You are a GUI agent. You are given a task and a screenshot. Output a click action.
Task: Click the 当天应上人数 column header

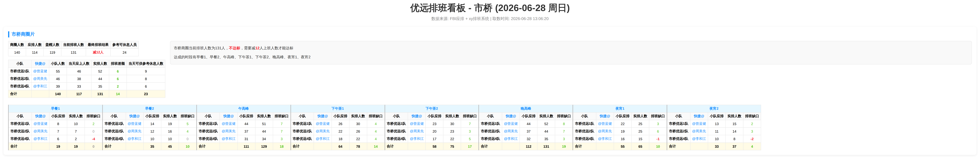point(79,64)
